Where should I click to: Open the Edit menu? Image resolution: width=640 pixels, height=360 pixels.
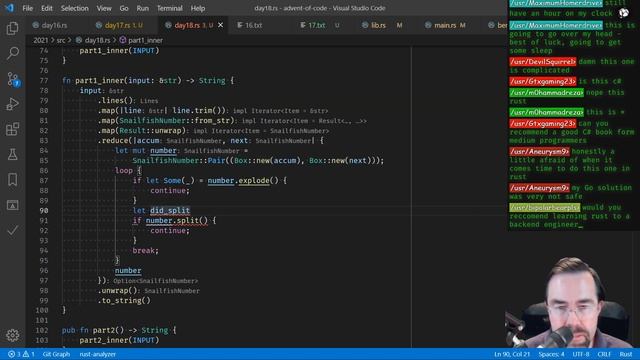47,8
